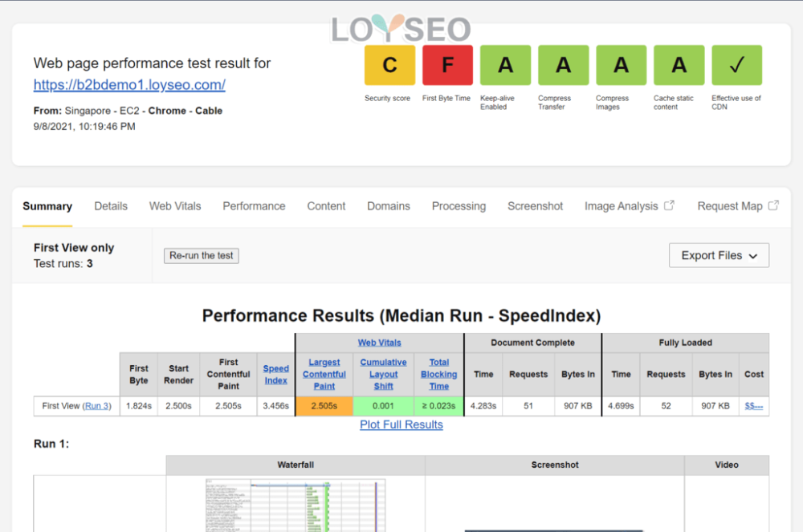This screenshot has height=532, width=803.
Task: Click external link icon beside Request Map
Action: (774, 205)
